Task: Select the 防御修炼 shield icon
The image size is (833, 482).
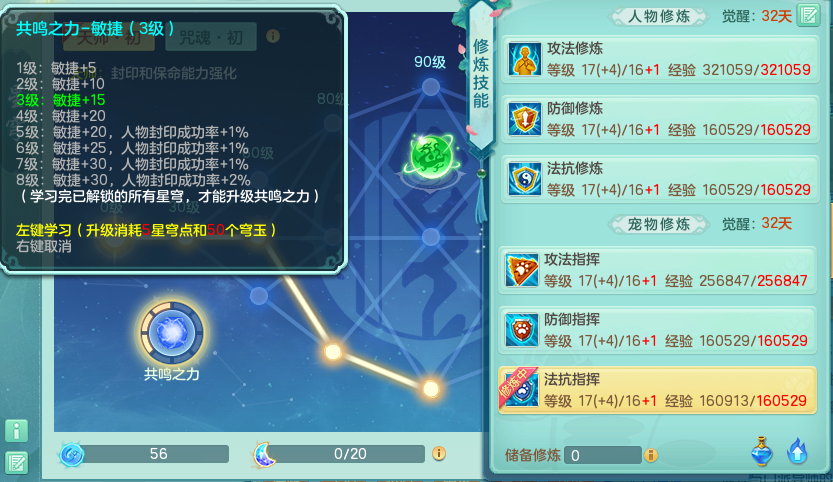Action: [524, 119]
